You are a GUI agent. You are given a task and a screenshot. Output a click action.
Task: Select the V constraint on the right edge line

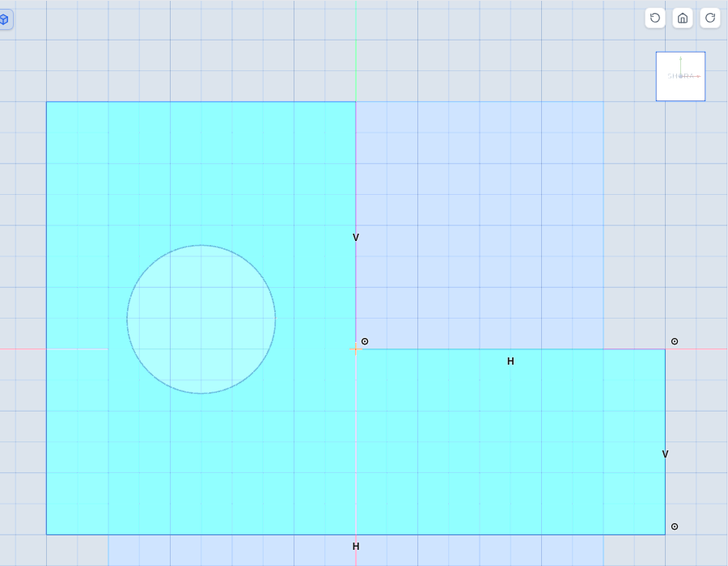pyautogui.click(x=665, y=454)
